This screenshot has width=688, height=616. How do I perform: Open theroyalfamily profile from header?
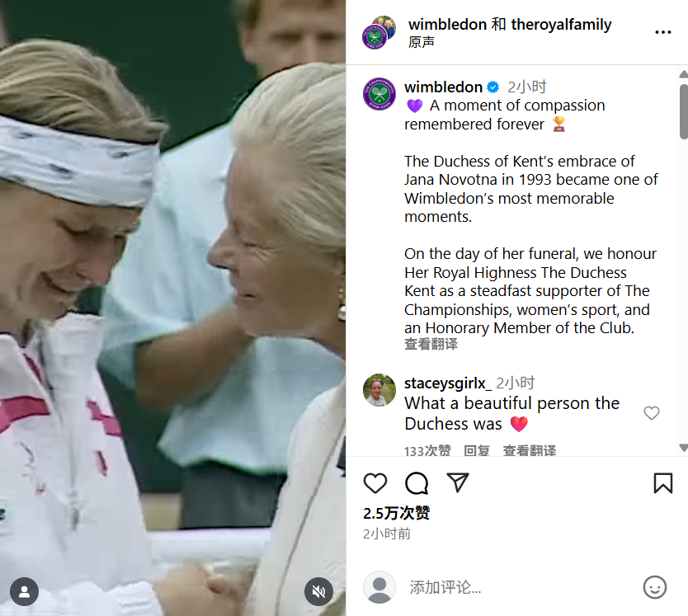pos(561,25)
